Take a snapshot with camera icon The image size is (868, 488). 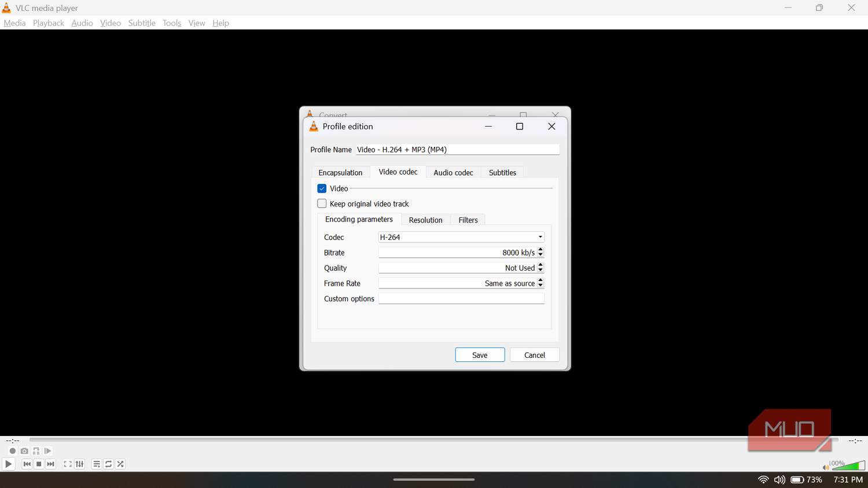point(24,451)
